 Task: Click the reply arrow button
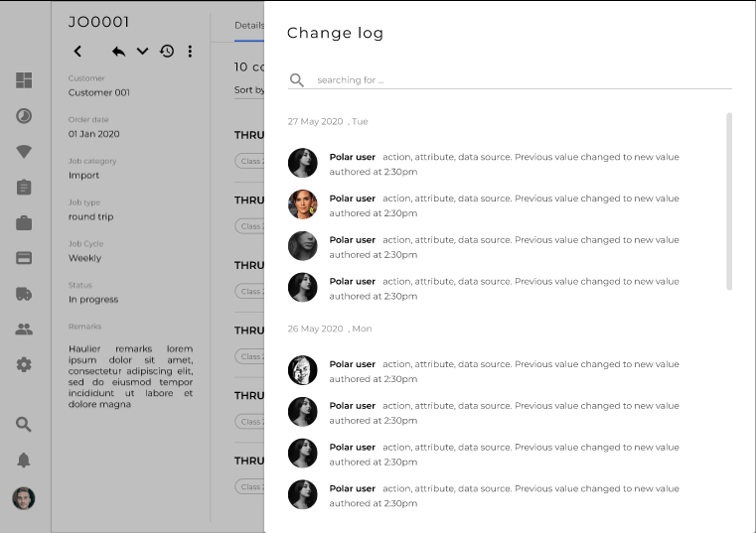(118, 52)
